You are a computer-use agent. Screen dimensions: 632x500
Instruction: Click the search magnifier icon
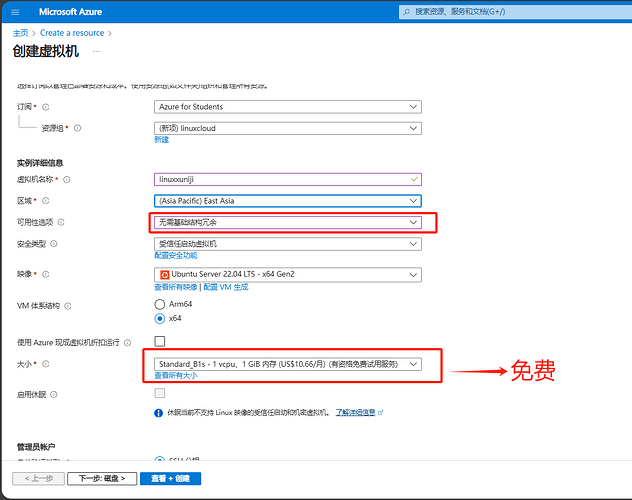click(407, 12)
